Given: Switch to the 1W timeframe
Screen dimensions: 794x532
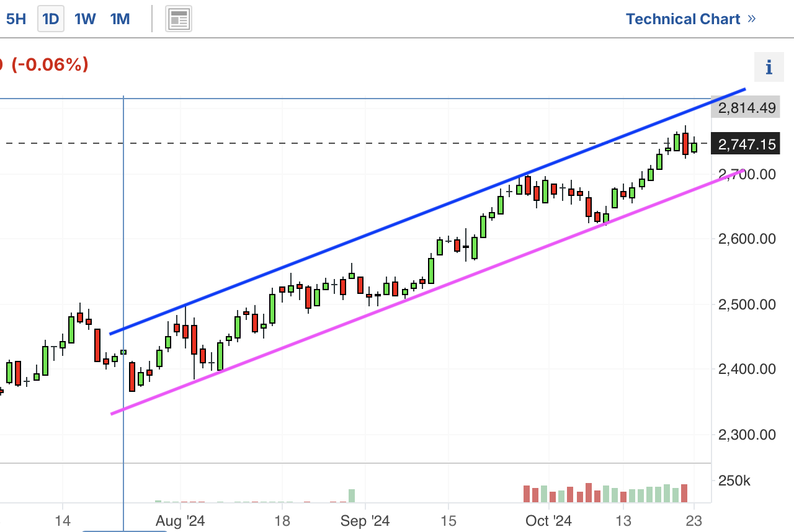Looking at the screenshot, I should (85, 19).
